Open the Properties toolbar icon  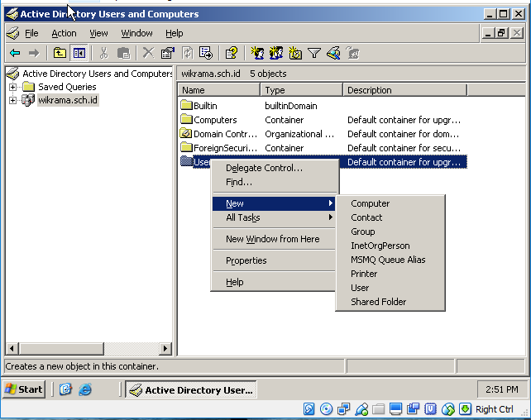pos(168,53)
